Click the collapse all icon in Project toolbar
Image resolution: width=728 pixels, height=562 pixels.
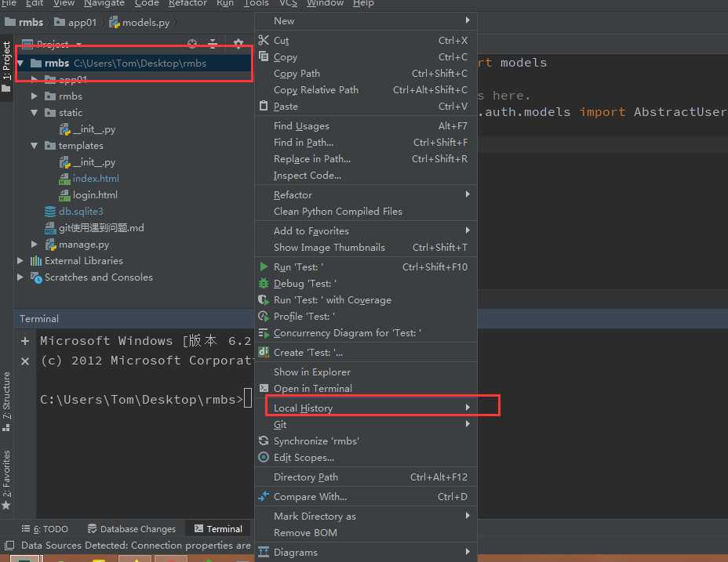[x=213, y=44]
